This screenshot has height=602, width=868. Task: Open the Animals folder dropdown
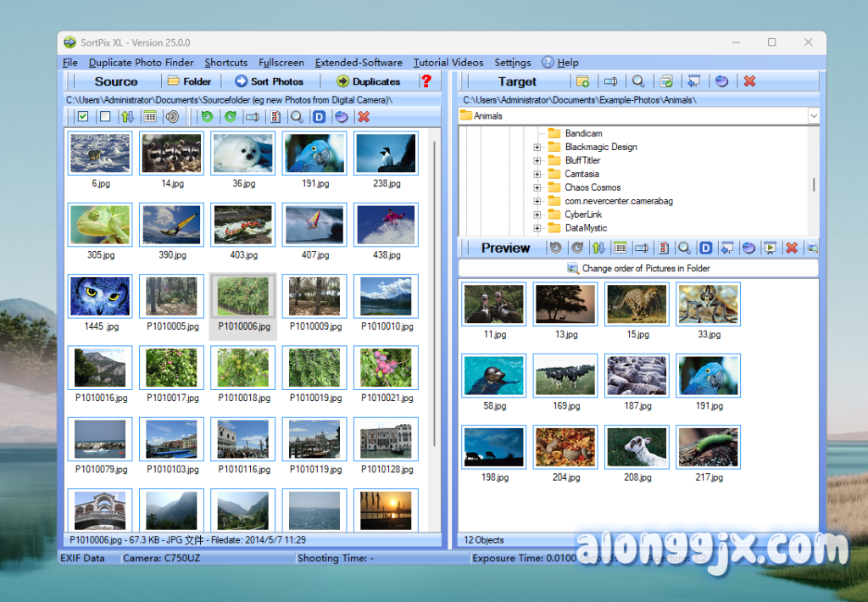point(813,115)
